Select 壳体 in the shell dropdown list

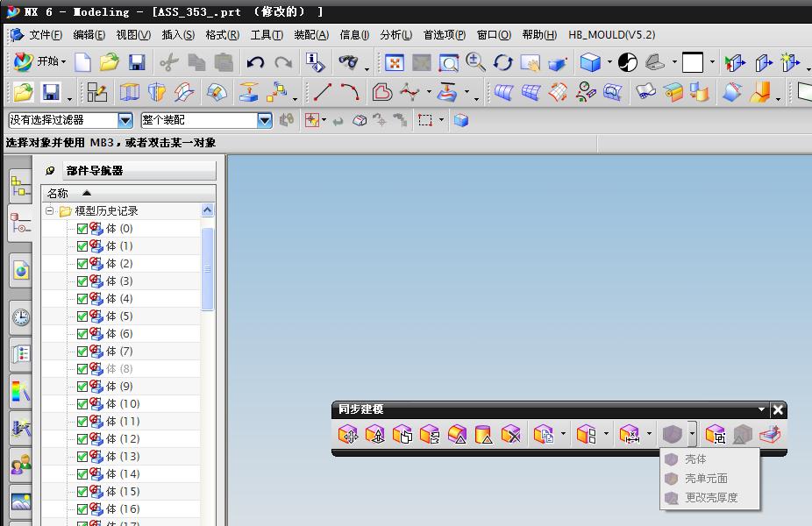click(710, 459)
